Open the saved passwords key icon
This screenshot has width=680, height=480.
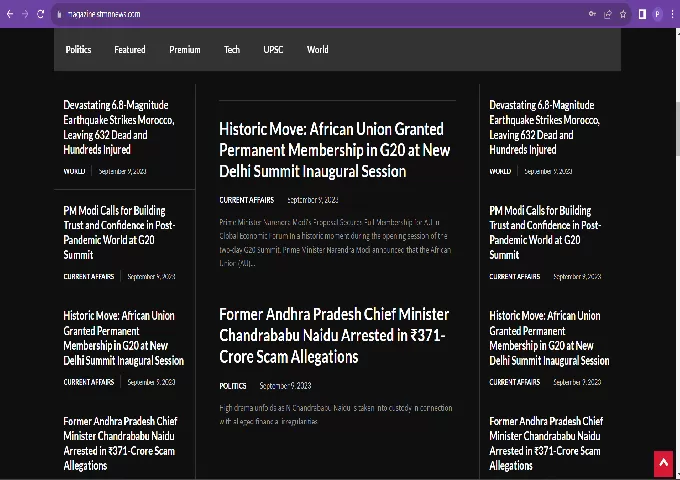592,14
